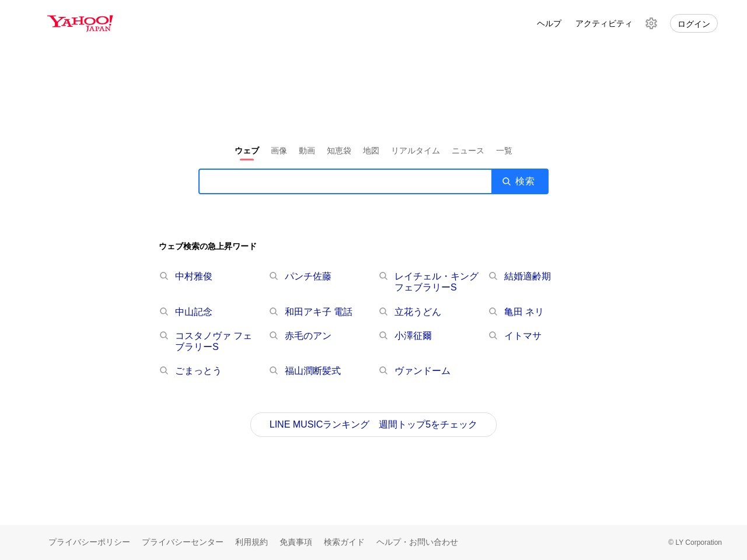Click LINE MUSICランキング weekly top 5 button
This screenshot has height=560, width=747.
373,425
